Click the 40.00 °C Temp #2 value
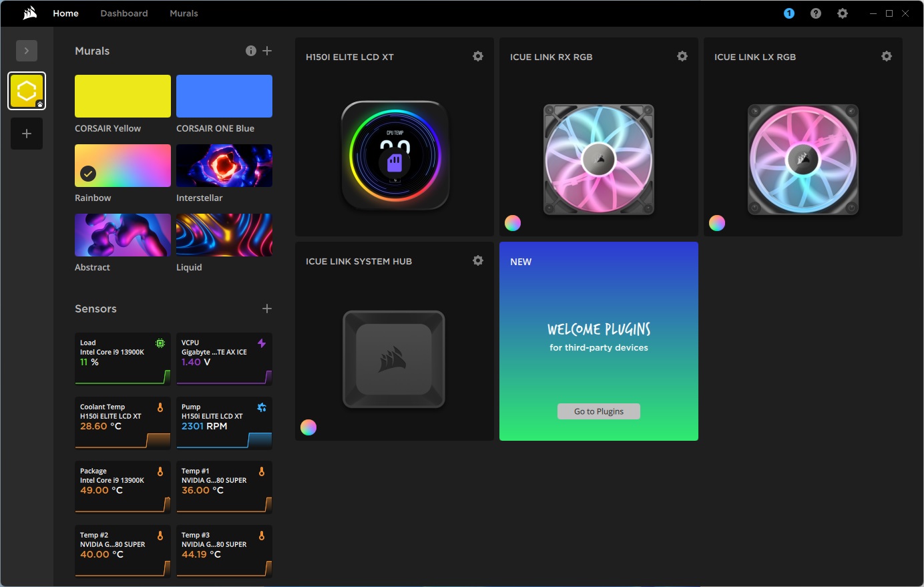The image size is (924, 587). 101,554
